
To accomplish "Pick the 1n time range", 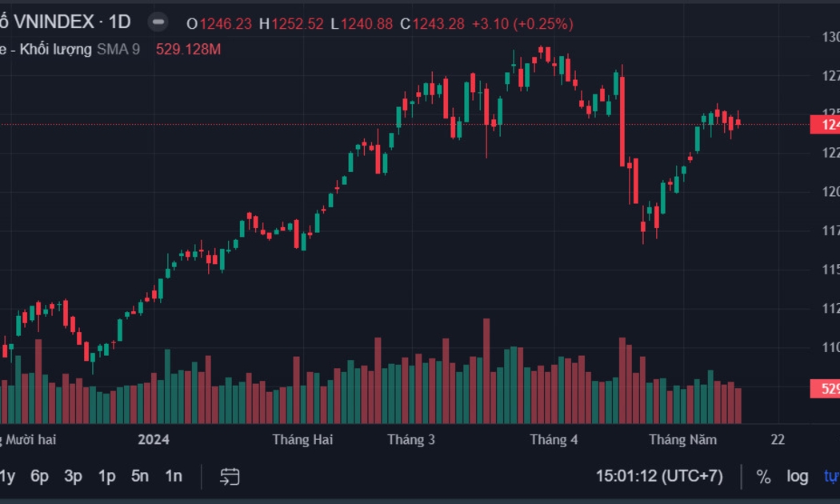I will click(173, 477).
